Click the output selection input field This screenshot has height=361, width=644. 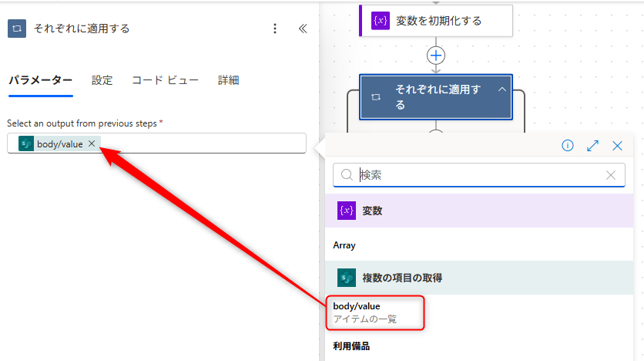pos(156,143)
